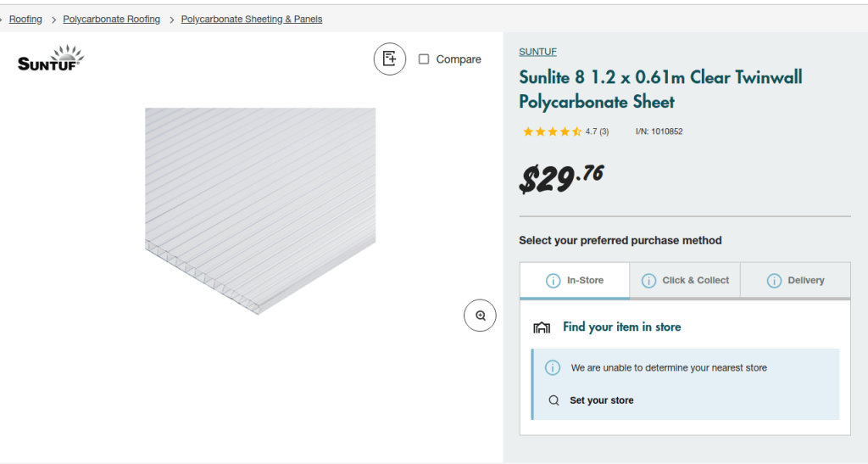Screen dimensions: 868x464
Task: Click the add-to-list icon beside Compare
Action: tap(390, 59)
